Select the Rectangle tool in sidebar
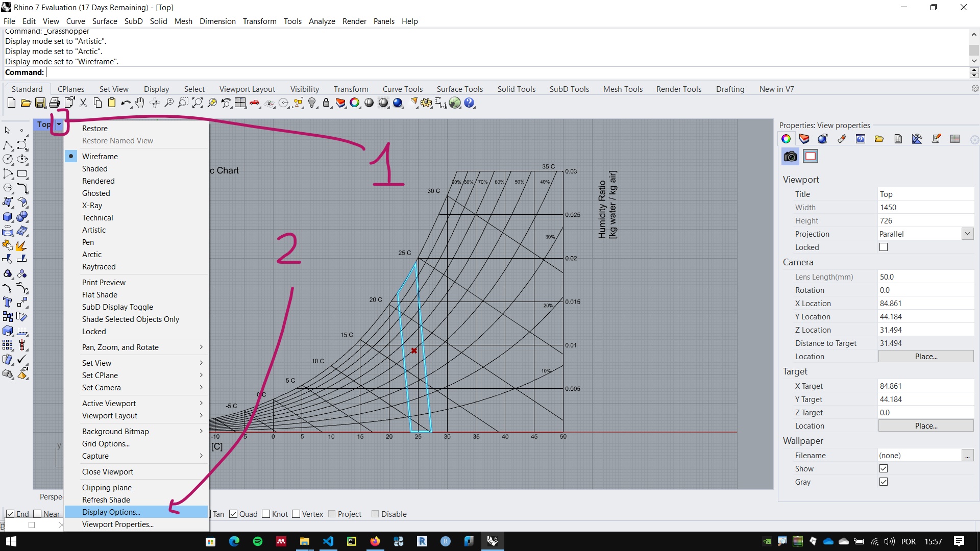Image resolution: width=980 pixels, height=551 pixels. 22,174
